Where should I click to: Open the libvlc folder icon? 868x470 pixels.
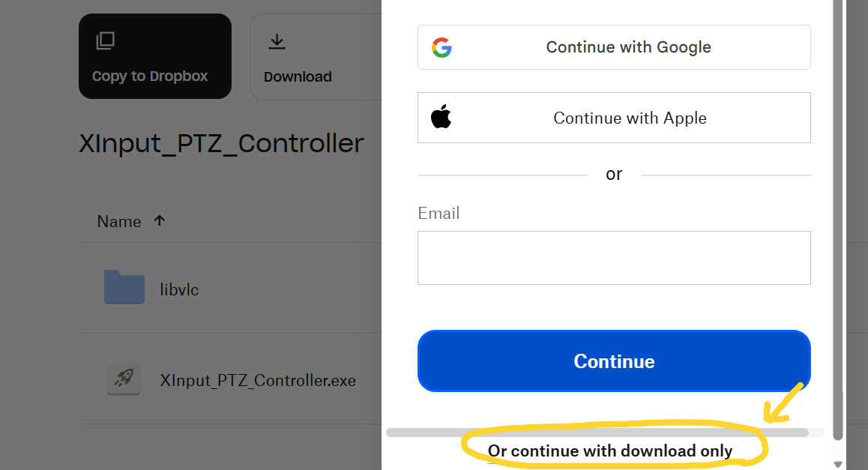coord(124,287)
